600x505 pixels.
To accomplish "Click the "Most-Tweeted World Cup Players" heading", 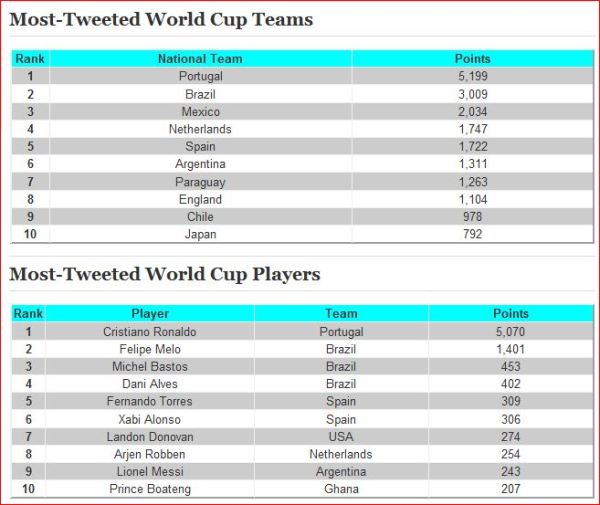I will (x=165, y=274).
